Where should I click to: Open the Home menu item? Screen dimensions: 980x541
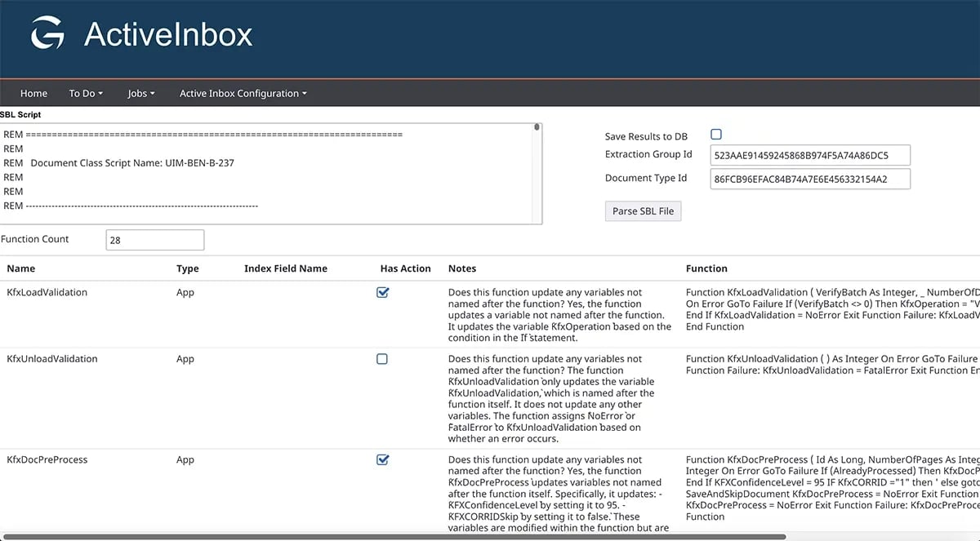point(34,93)
